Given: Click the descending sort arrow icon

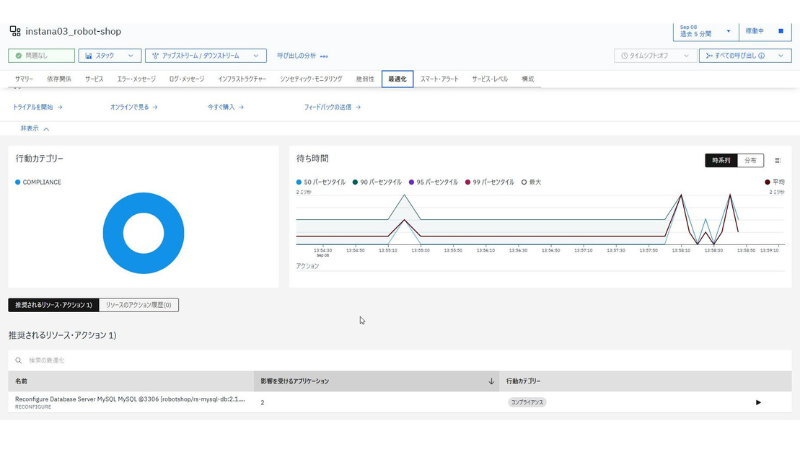Looking at the screenshot, I should click(x=491, y=381).
